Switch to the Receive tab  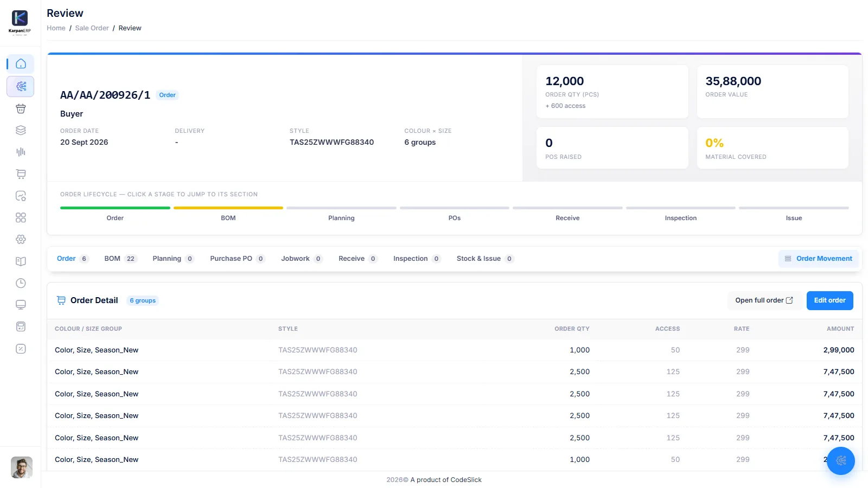coord(358,259)
